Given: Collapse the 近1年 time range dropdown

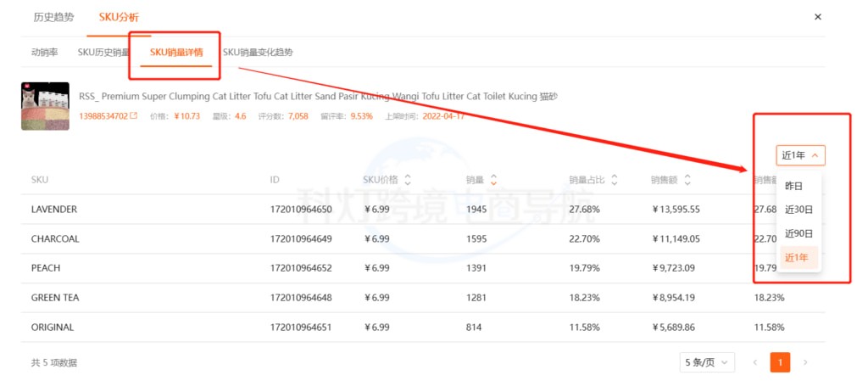Looking at the screenshot, I should tap(800, 156).
